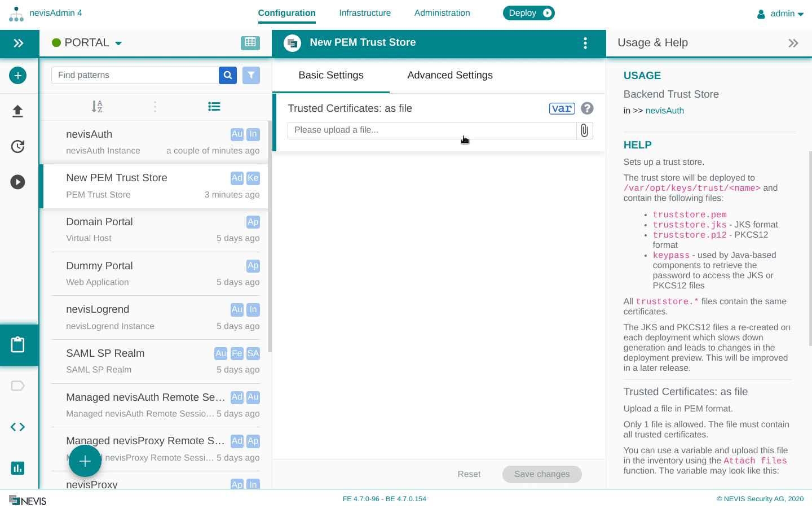This screenshot has width=812, height=508.
Task: Click the paperclip attach file icon
Action: pyautogui.click(x=585, y=130)
